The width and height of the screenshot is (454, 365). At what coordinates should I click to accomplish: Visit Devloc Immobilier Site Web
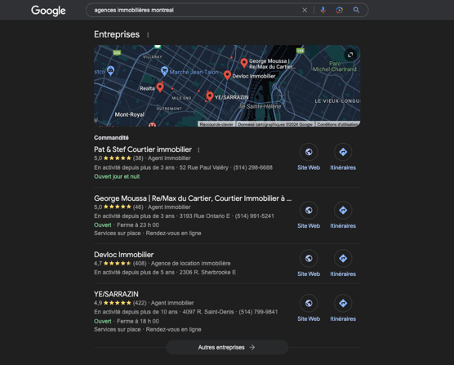click(x=309, y=263)
